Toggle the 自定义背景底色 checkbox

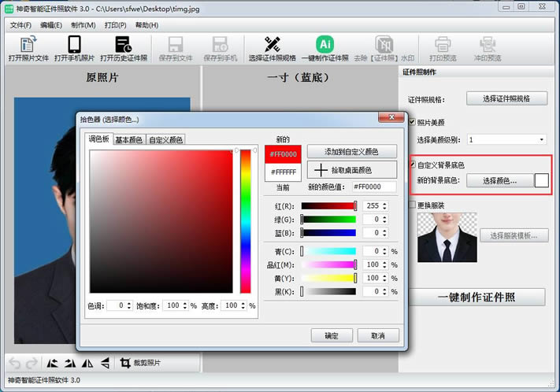click(x=412, y=165)
